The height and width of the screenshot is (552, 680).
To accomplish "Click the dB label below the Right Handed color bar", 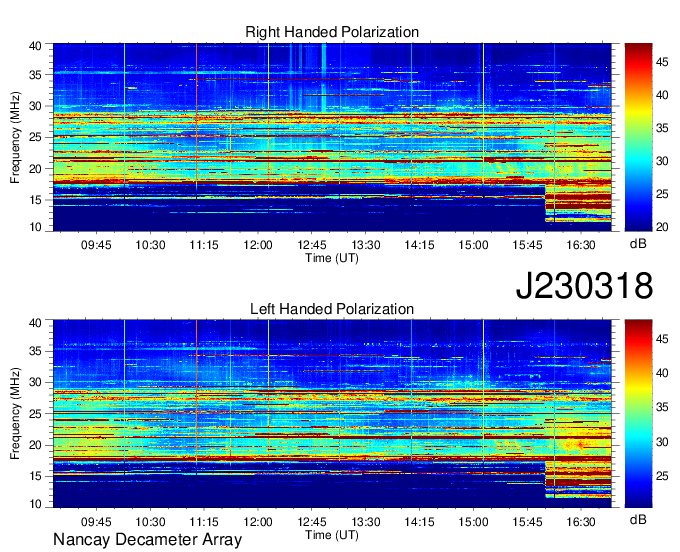I will [638, 243].
